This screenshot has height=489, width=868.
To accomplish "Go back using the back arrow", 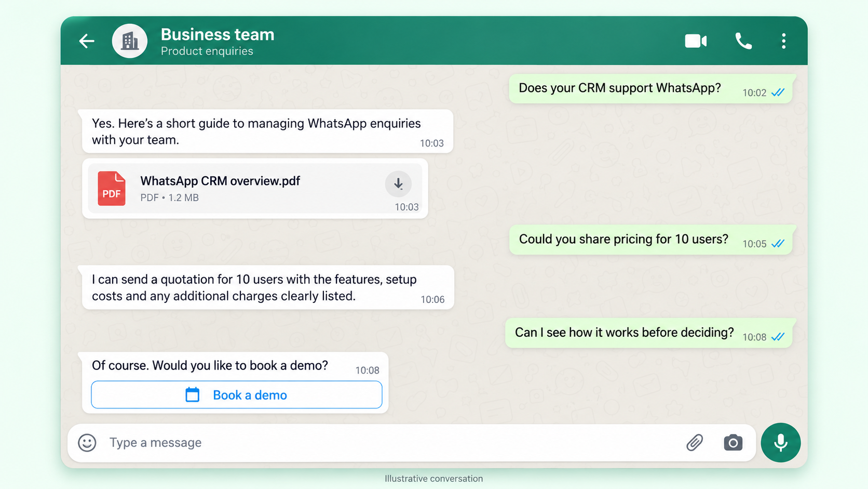I will [x=87, y=41].
